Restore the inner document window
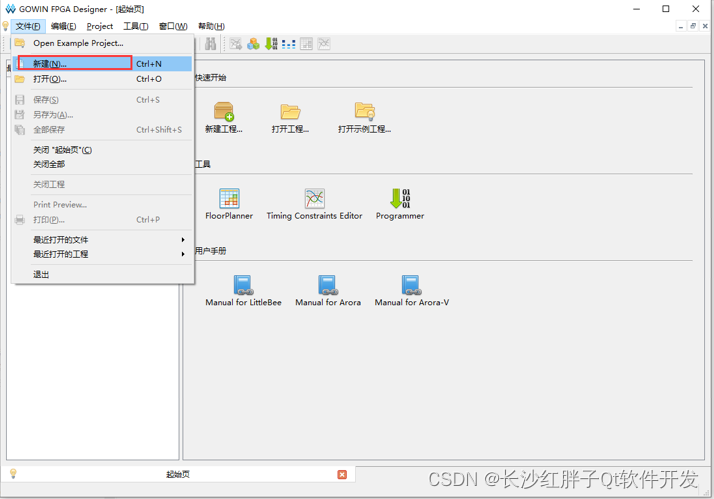 [693, 26]
